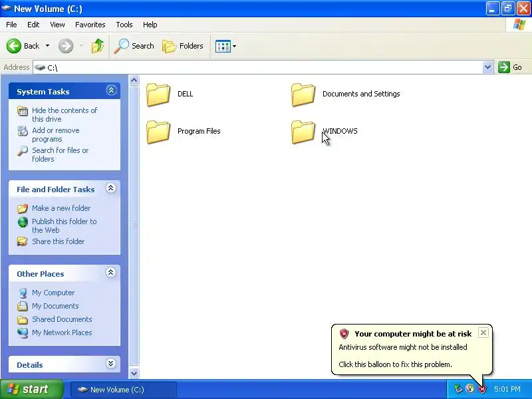Expand the Details panel
Screen dimensions: 532x399
(x=110, y=364)
